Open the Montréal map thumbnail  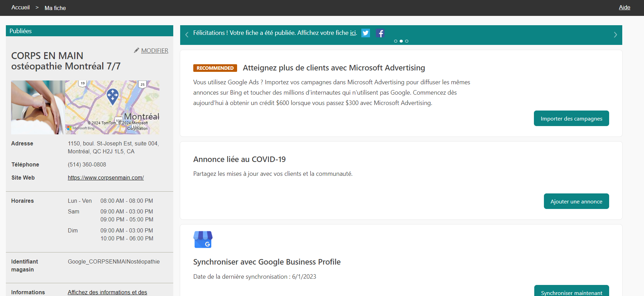coord(112,107)
